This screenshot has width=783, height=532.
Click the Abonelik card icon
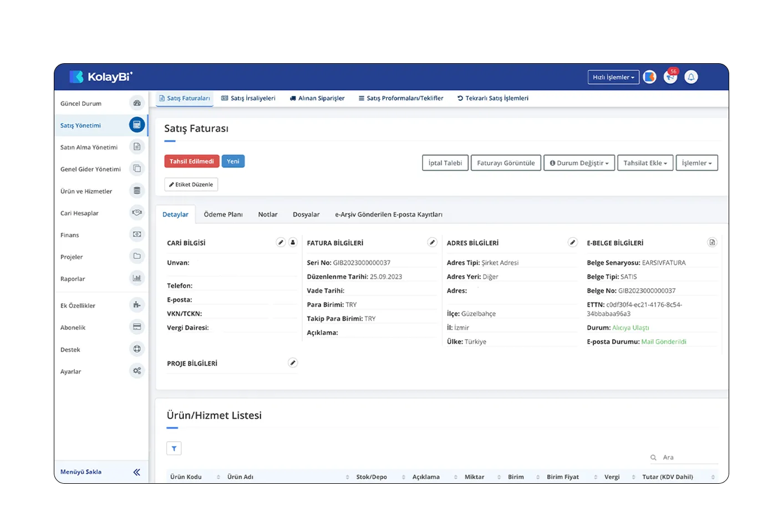coord(137,327)
